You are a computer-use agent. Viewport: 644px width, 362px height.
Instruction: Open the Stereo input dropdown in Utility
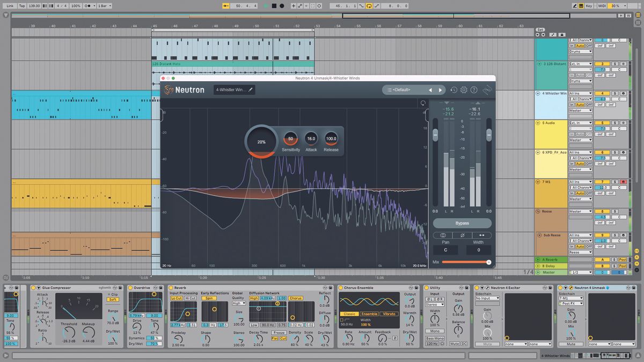tap(435, 305)
